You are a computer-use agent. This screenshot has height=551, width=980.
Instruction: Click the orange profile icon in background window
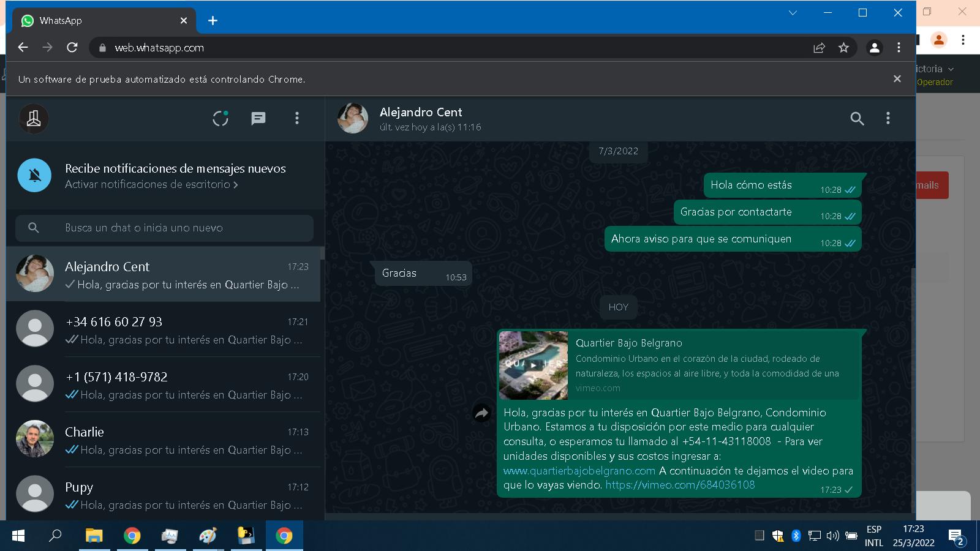[938, 40]
